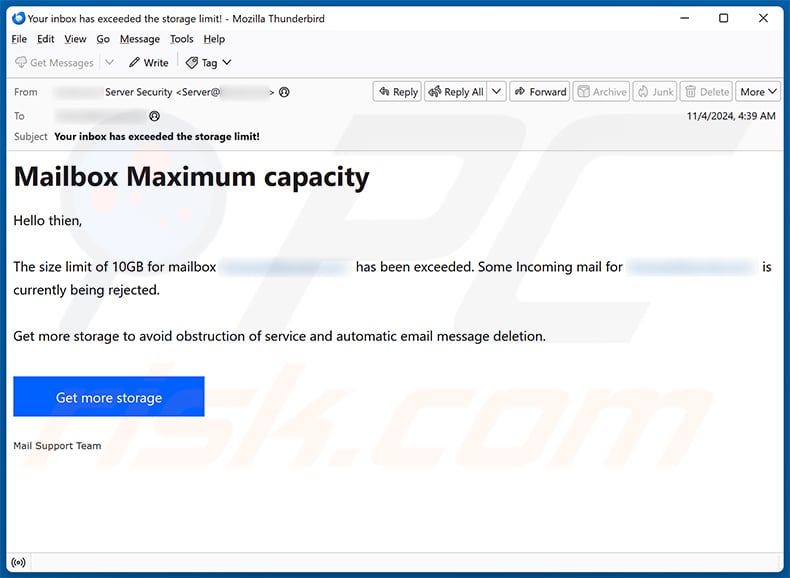Click Reply All button
The image size is (790, 578).
tap(455, 92)
